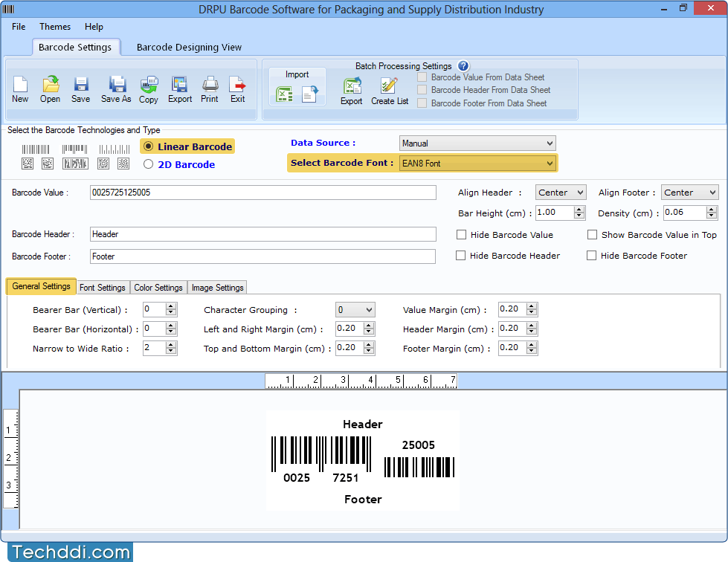The height and width of the screenshot is (562, 728).
Task: Check Hide Barcode Value
Action: click(461, 234)
